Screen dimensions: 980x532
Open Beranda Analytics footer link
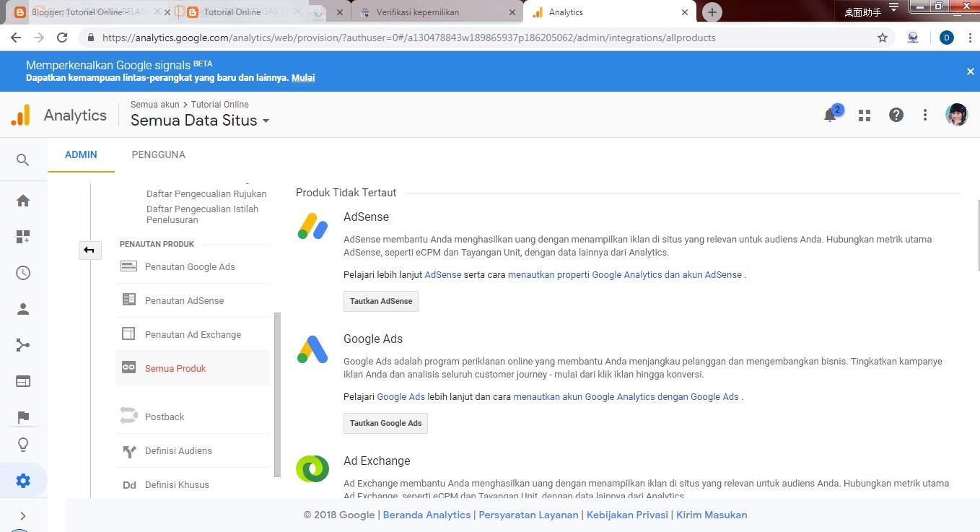pyautogui.click(x=426, y=515)
